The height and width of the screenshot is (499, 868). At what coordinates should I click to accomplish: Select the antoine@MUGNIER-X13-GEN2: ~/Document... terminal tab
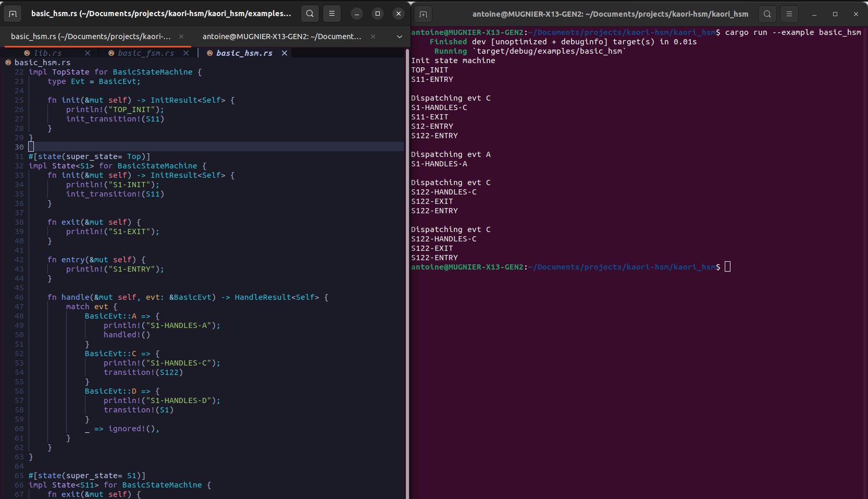tap(281, 36)
